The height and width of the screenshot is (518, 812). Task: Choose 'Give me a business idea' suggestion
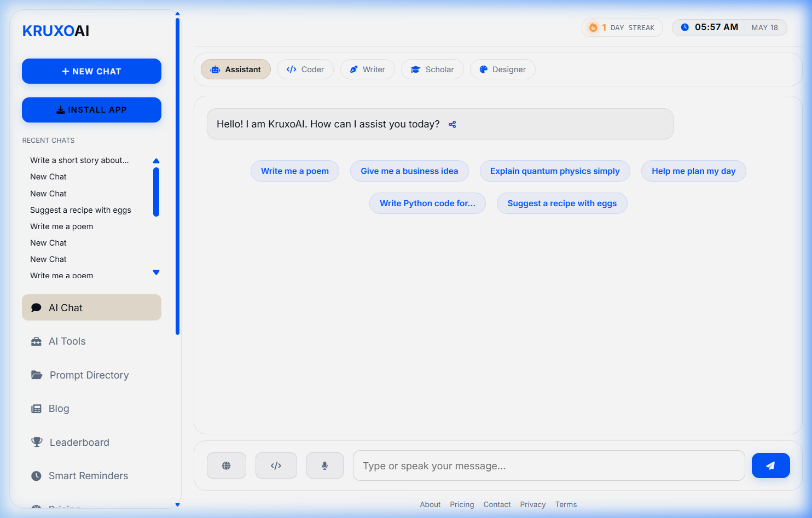tap(409, 171)
